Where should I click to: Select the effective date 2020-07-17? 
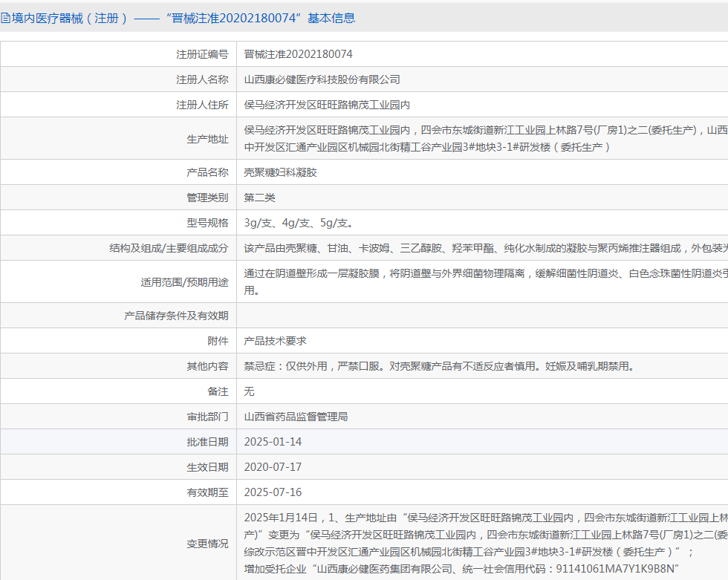click(273, 467)
